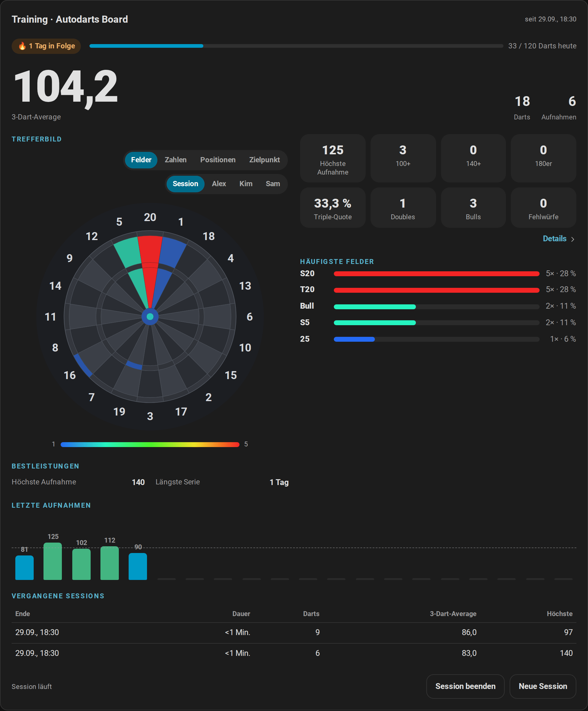Switch to the Zielpunkt tab

[x=265, y=160]
